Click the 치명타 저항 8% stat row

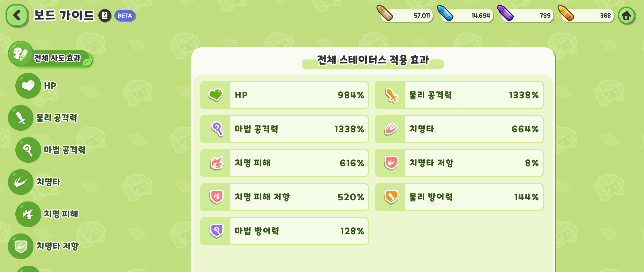459,163
